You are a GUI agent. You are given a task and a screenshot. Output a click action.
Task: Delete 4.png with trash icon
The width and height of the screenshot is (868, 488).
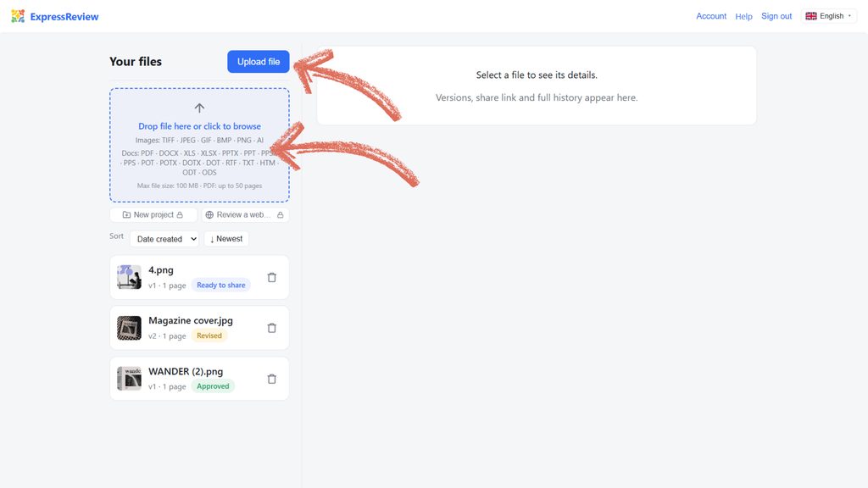point(272,277)
